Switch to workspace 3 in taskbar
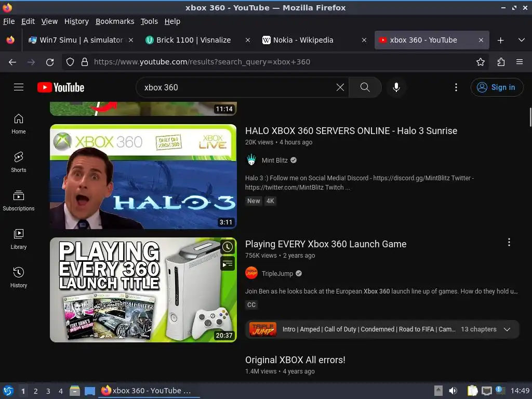This screenshot has height=399, width=532. coord(48,391)
